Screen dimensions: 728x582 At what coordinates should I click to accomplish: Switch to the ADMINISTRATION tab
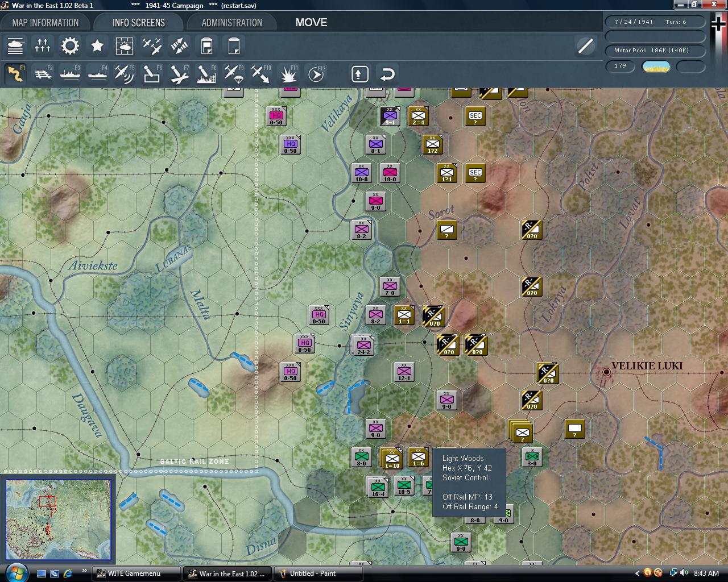click(x=231, y=23)
